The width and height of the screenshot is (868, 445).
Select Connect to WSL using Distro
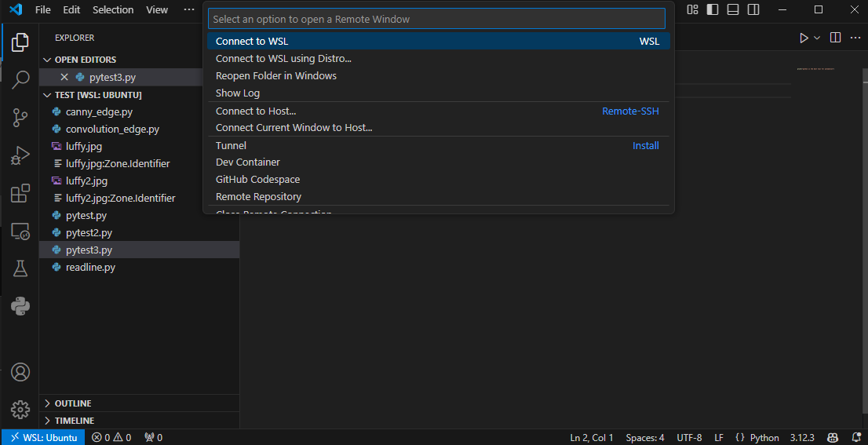click(439, 58)
